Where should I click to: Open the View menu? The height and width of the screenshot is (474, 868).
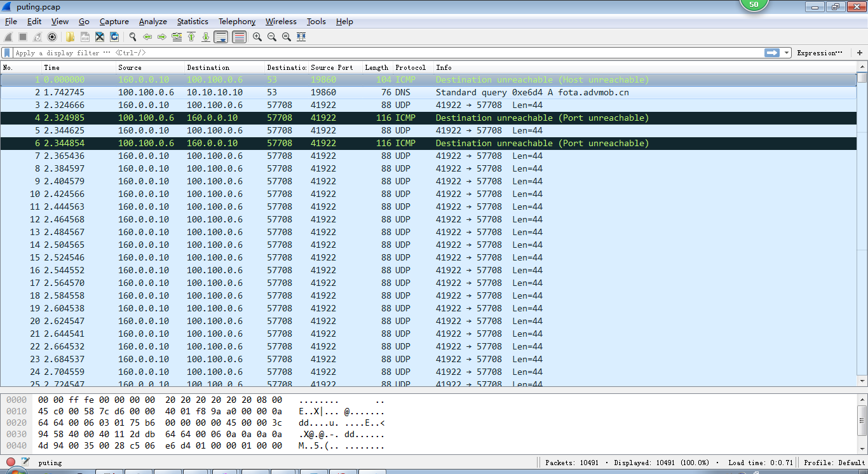pos(60,21)
